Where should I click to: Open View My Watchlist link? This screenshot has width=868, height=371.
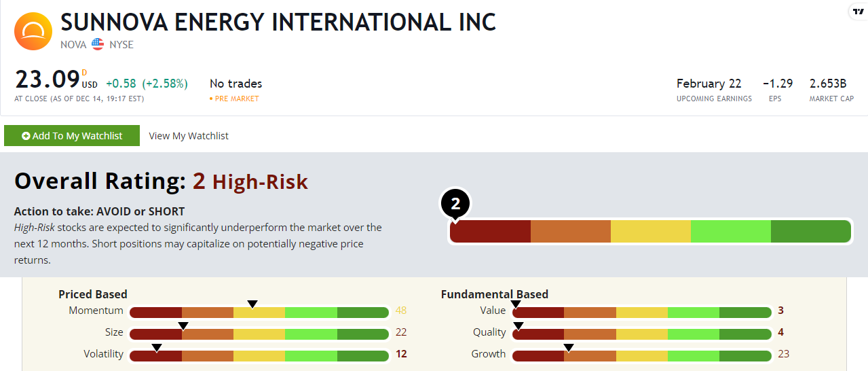pos(189,136)
